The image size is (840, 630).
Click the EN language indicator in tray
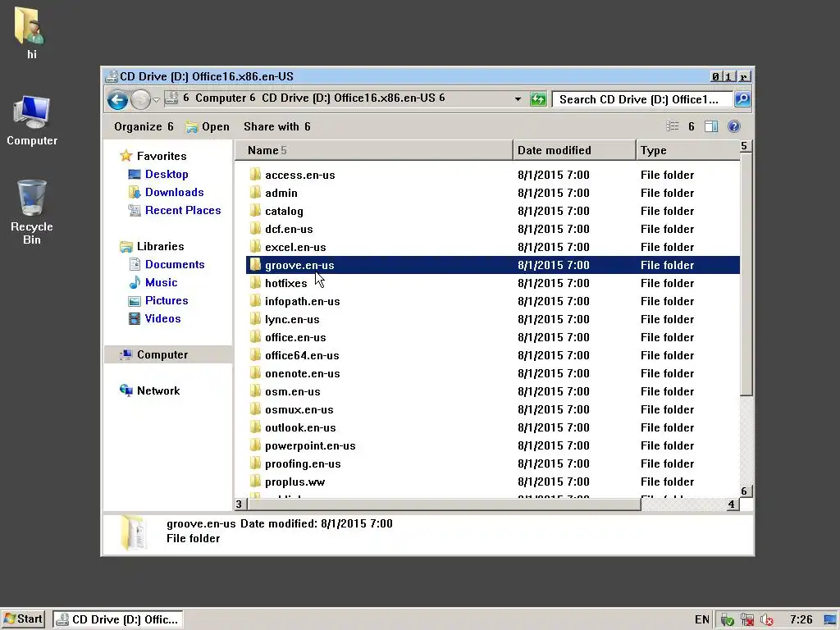[702, 620]
